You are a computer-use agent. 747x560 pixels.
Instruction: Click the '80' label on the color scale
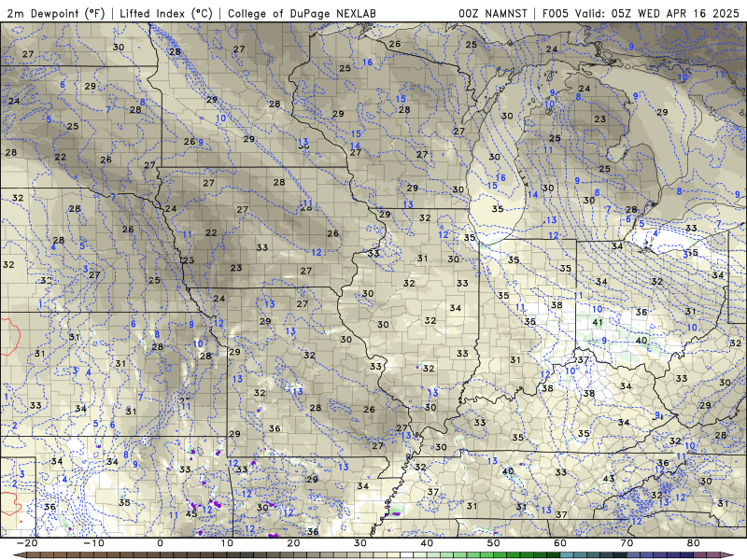[x=694, y=543]
